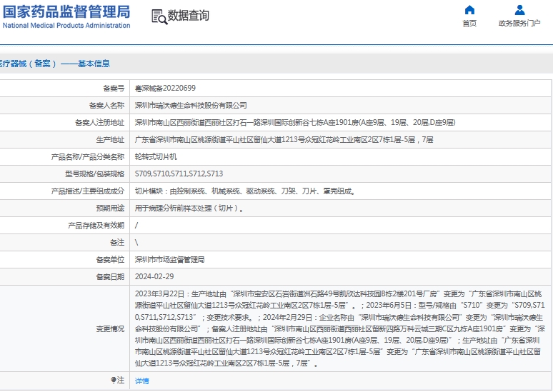Image resolution: width=553 pixels, height=392 pixels.
Task: Click the 备案号 row label
Action: coord(114,88)
